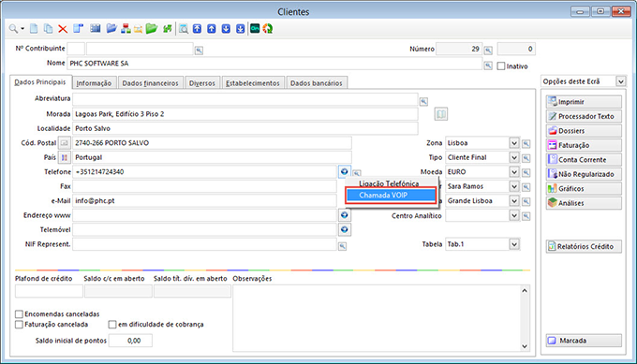
Task: Expand the Zona dropdown showing Lisboa
Action: click(x=514, y=143)
